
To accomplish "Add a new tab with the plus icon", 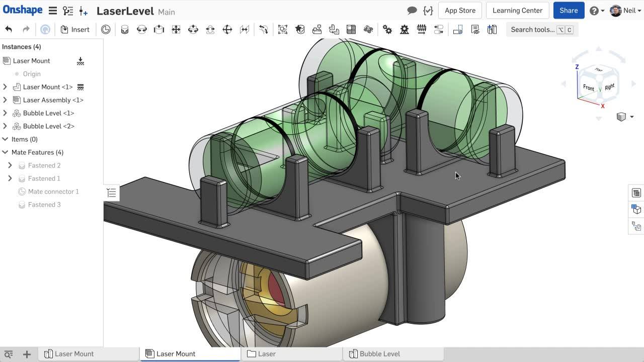I will [x=27, y=354].
